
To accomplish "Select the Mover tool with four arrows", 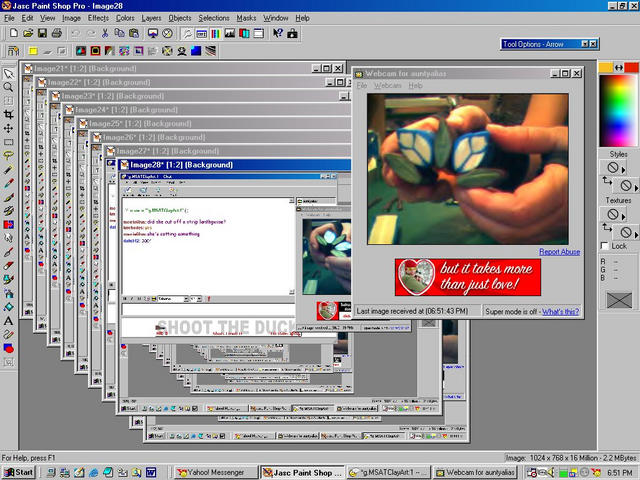I will (8, 129).
